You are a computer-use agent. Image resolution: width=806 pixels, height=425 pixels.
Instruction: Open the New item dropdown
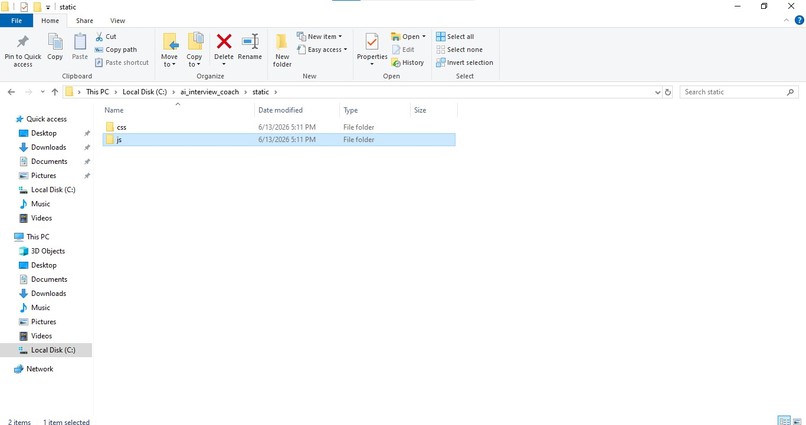[319, 36]
